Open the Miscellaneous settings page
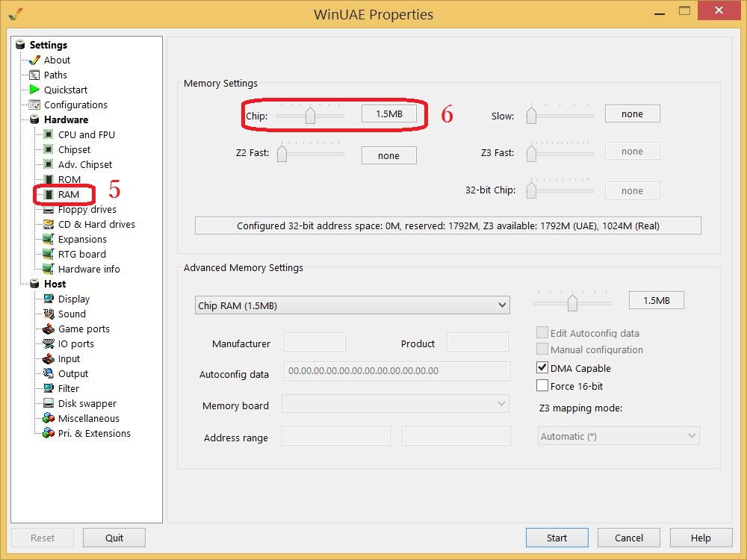 coord(89,419)
